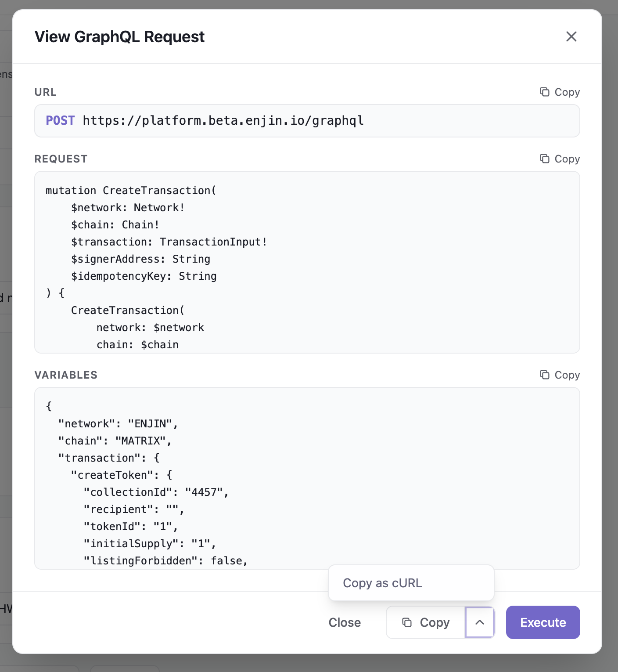Click the URL section heading

46,92
